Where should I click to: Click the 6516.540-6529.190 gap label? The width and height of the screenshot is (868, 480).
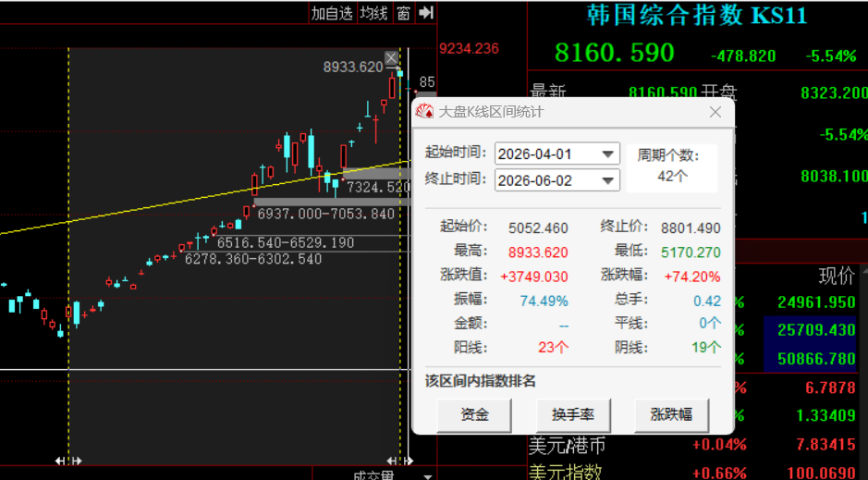point(285,242)
